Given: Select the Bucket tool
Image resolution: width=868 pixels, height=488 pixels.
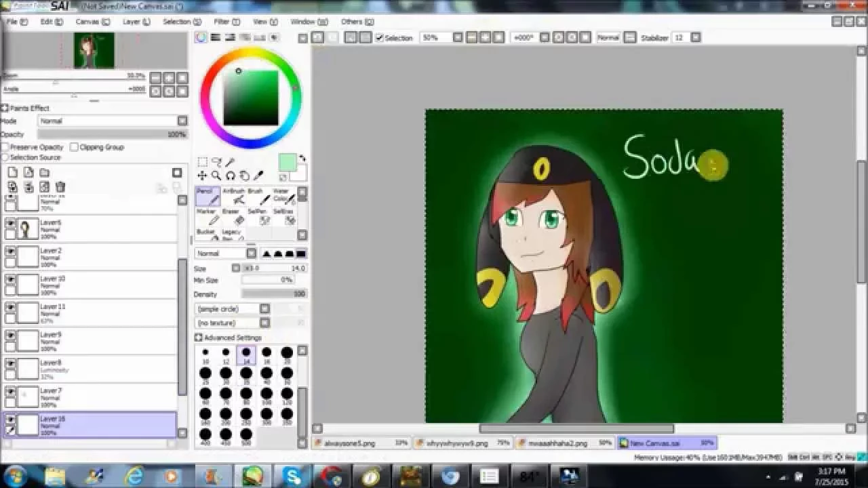Looking at the screenshot, I should (208, 235).
